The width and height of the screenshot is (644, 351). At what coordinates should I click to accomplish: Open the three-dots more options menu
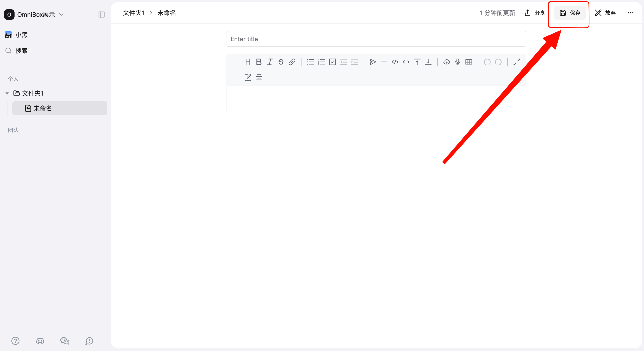tap(631, 13)
